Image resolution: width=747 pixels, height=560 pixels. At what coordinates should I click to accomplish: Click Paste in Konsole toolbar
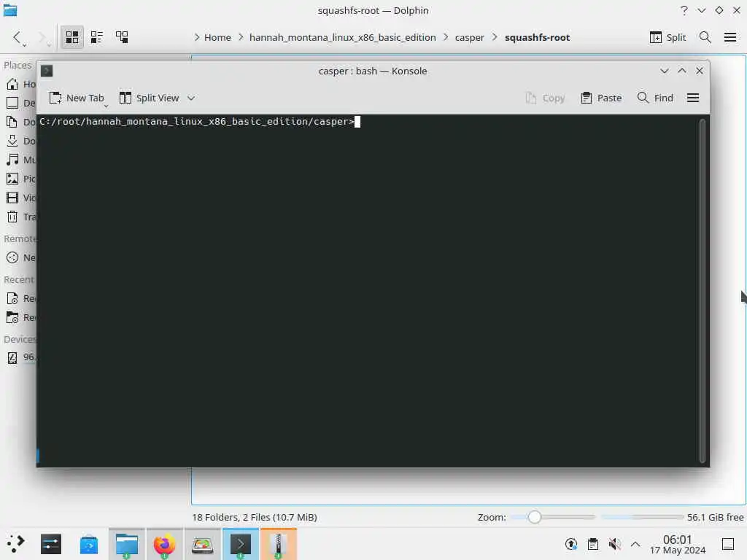point(601,98)
